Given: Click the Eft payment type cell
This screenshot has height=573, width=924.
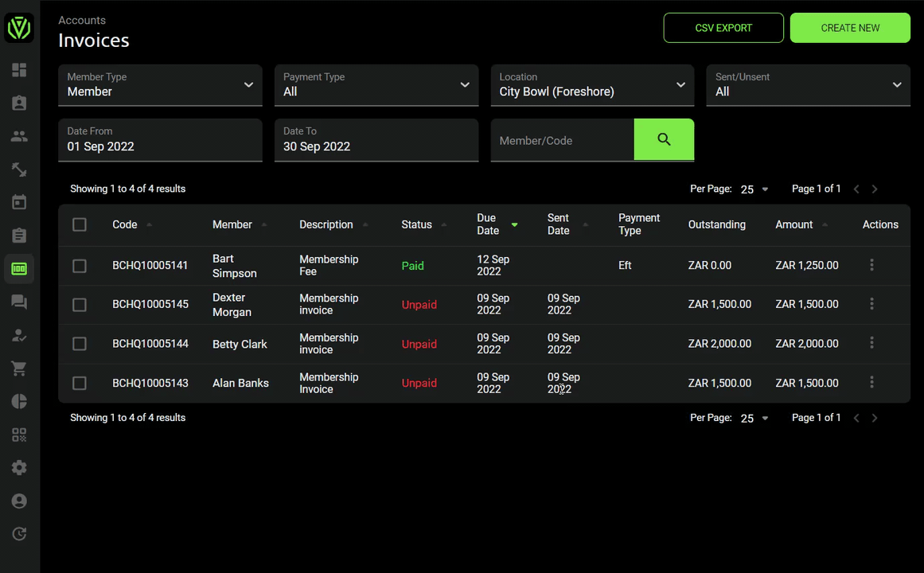Looking at the screenshot, I should pos(625,265).
